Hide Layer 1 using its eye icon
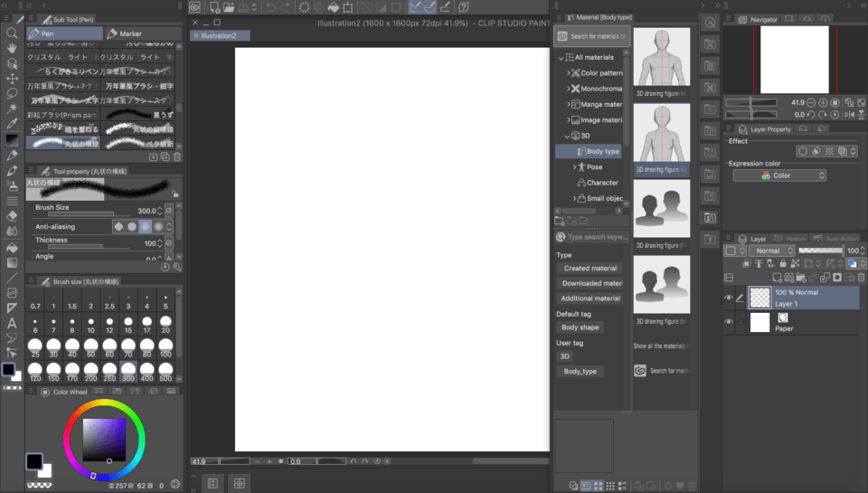This screenshot has height=493, width=868. point(729,298)
